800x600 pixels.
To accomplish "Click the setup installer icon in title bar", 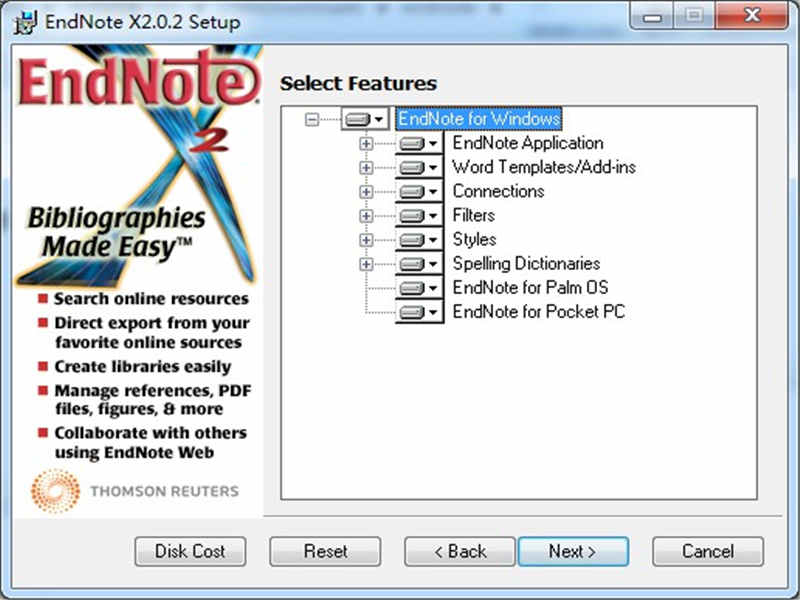I will [x=26, y=22].
